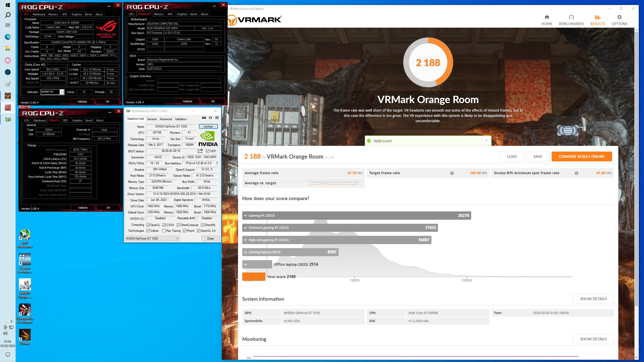Open Heaven Benchmark desktop icon
Screen dimensions: 644x362
pos(25,263)
